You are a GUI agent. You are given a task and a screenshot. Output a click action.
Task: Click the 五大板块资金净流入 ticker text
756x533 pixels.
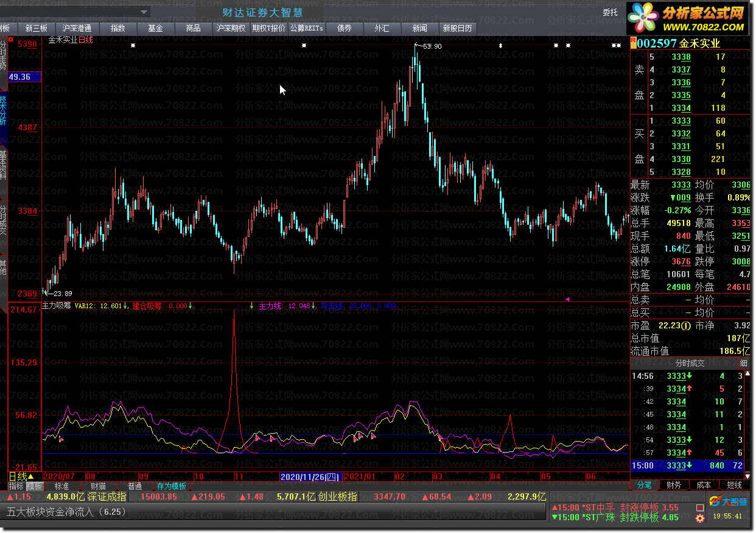point(66,512)
